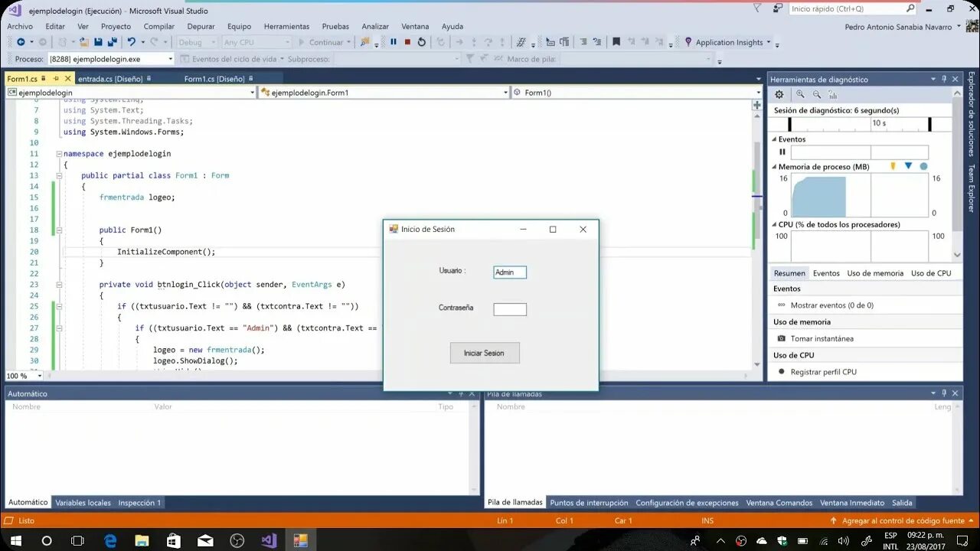Click the Restart debugging icon
This screenshot has width=980, height=551.
421,42
